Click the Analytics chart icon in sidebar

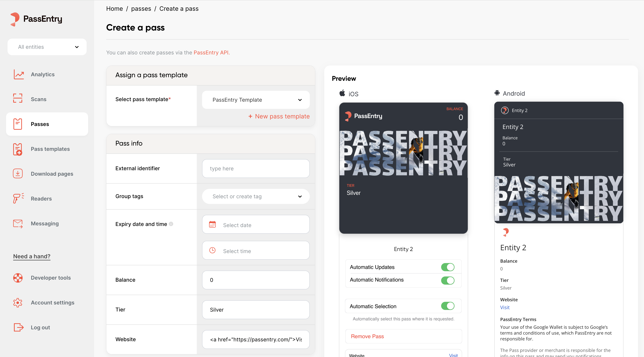coord(18,75)
